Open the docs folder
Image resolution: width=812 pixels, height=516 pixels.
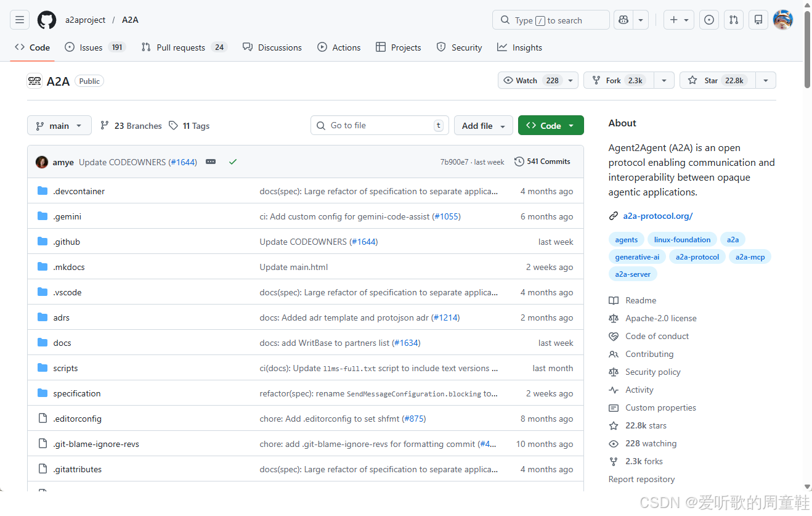[62, 343]
